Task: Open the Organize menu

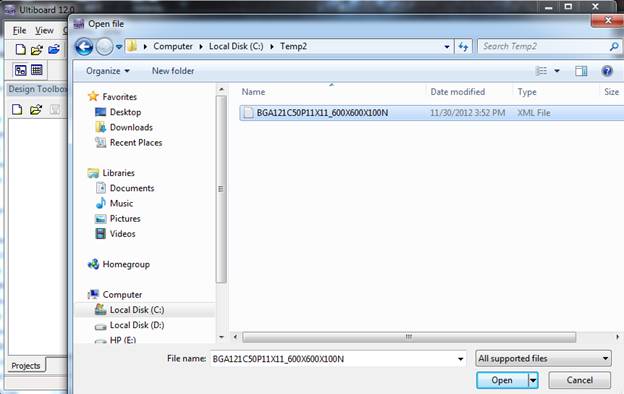Action: point(108,71)
